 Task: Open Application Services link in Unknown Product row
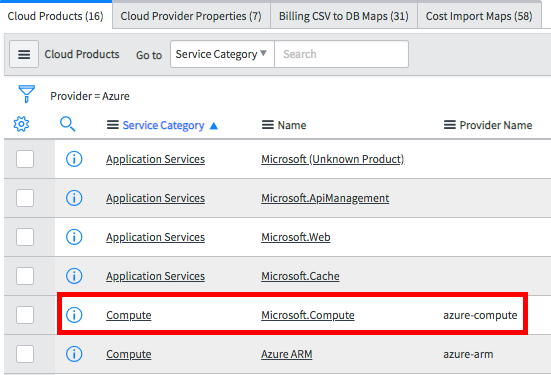(x=155, y=159)
